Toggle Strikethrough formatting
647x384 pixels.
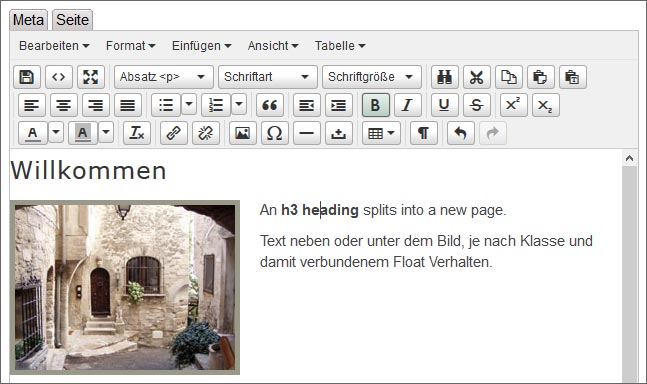(477, 105)
